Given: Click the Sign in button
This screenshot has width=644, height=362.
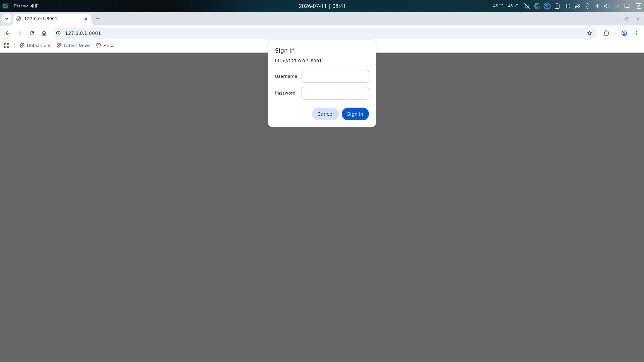Looking at the screenshot, I should pyautogui.click(x=355, y=114).
